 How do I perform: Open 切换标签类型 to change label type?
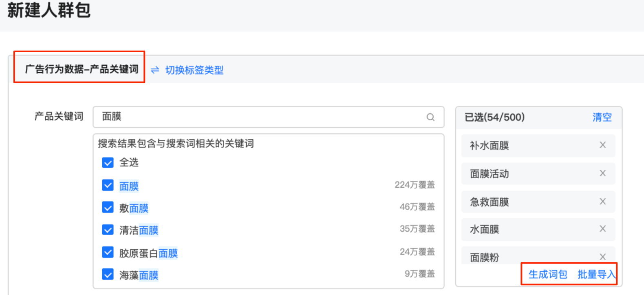pyautogui.click(x=194, y=70)
